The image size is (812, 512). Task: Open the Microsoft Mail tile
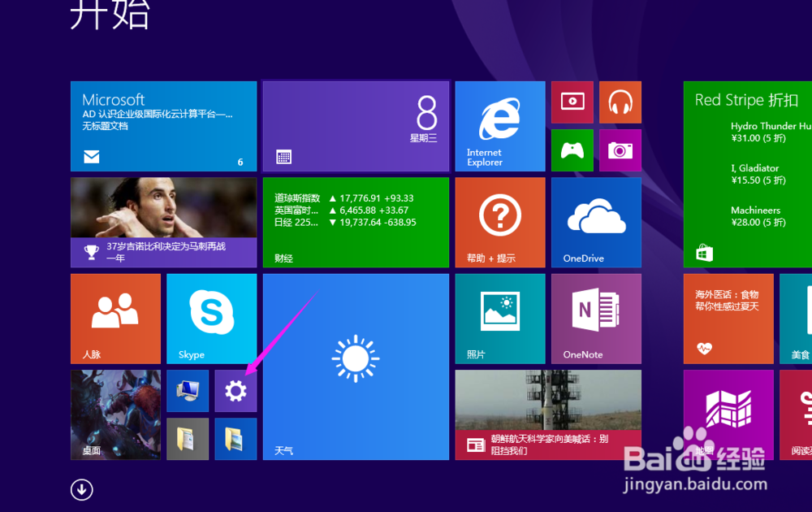tap(164, 126)
